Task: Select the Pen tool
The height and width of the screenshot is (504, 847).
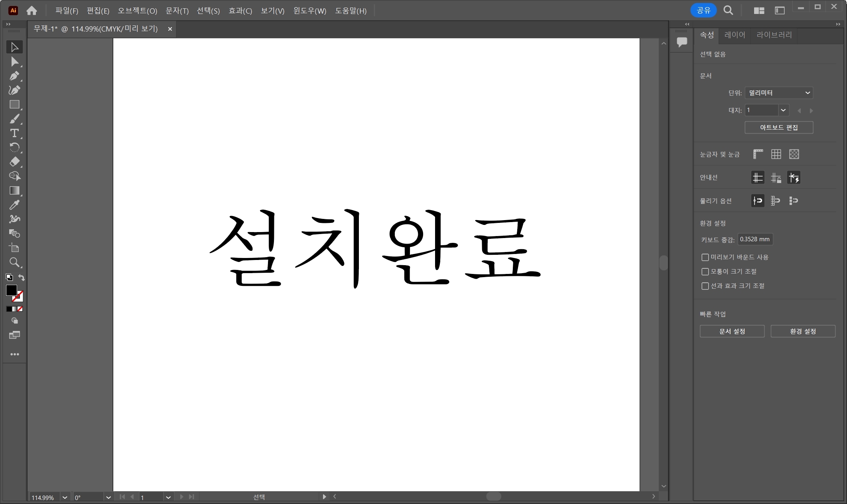Action: (x=14, y=76)
